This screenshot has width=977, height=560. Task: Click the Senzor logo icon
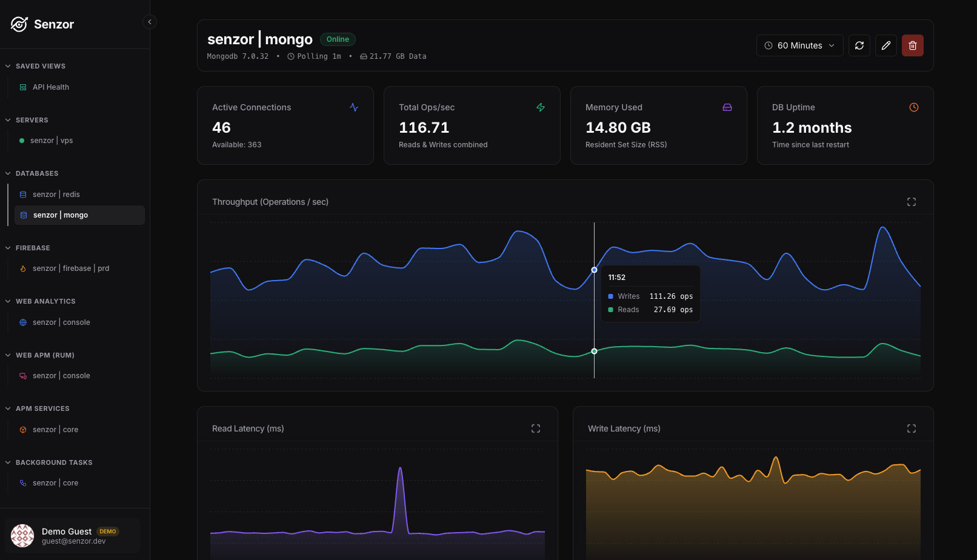(x=19, y=24)
